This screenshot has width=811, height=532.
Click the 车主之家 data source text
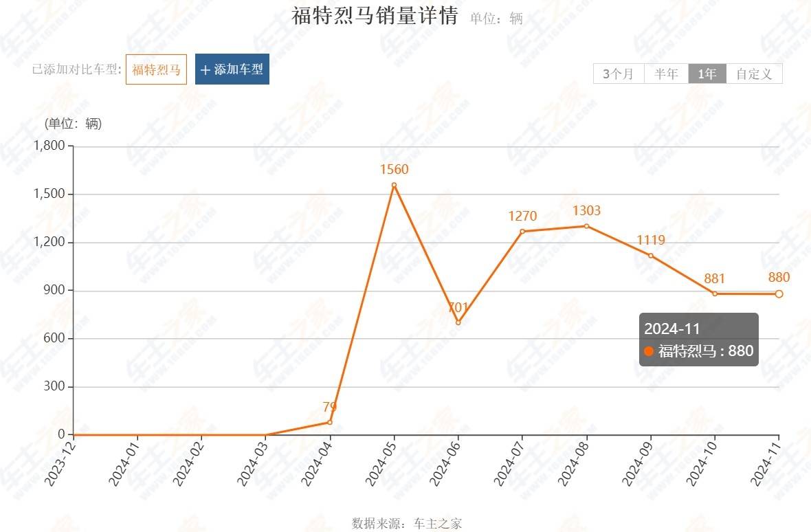[438, 523]
